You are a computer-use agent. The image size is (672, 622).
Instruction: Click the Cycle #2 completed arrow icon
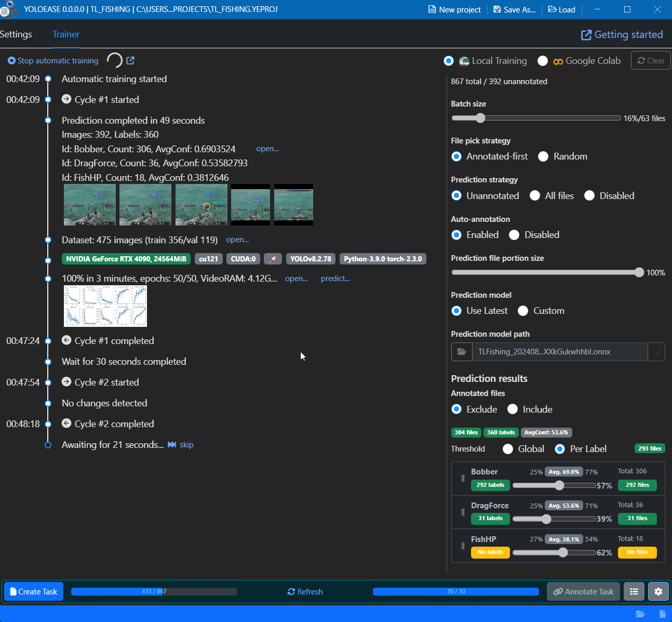coord(66,424)
